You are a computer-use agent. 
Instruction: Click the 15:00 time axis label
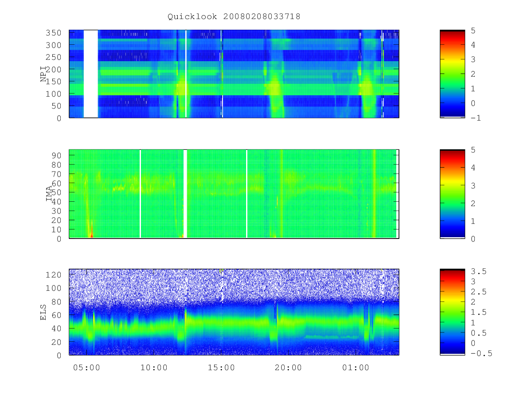point(220,368)
